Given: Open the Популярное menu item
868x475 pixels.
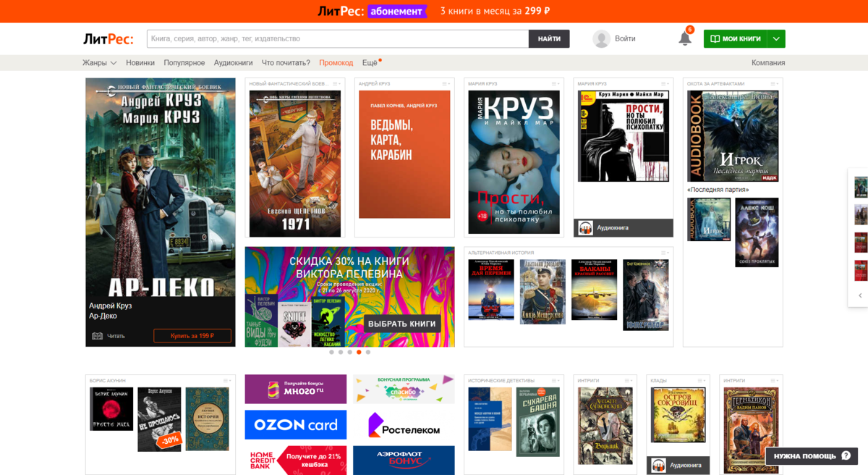Looking at the screenshot, I should coord(184,63).
